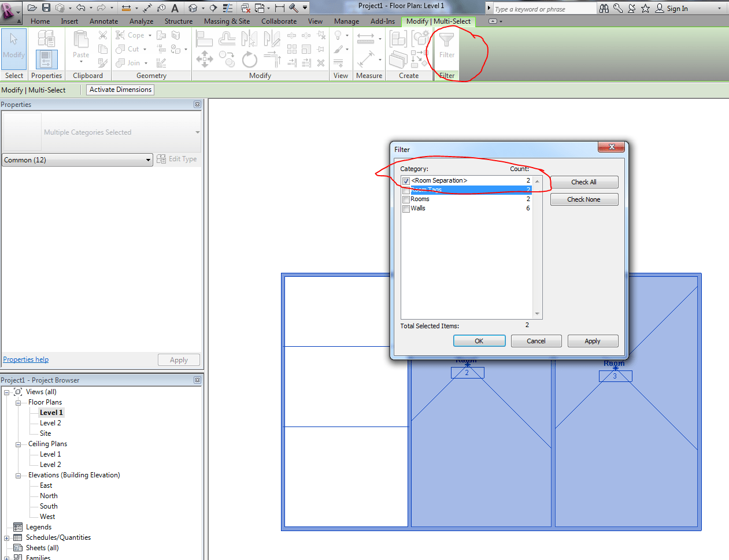Click the Save disk icon
Image resolution: width=729 pixels, height=560 pixels.
tap(46, 8)
